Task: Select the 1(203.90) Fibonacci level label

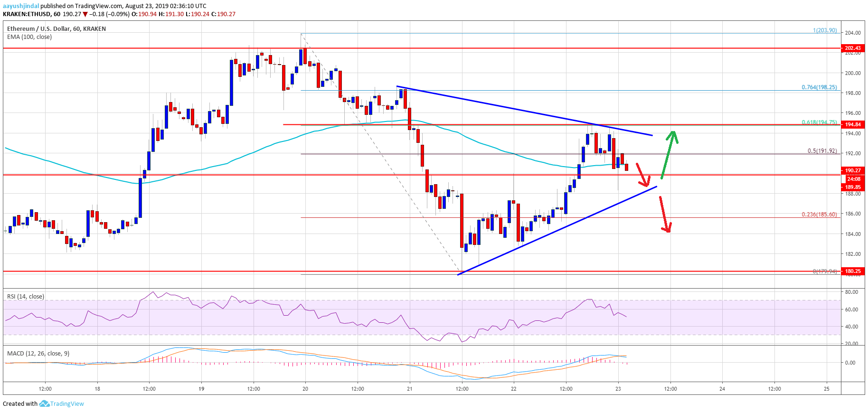Action: pyautogui.click(x=825, y=30)
